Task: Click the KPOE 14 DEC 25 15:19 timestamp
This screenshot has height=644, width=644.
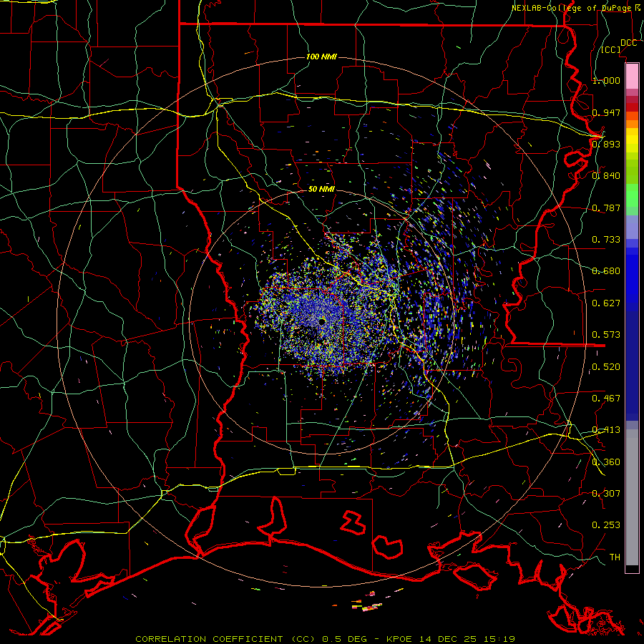Action: point(451,639)
